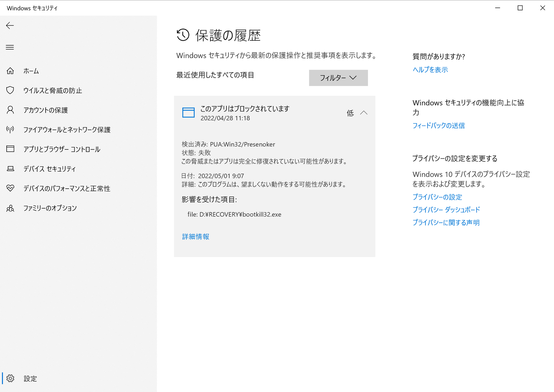Click the settings gear icon
This screenshot has height=392, width=554.
10,378
